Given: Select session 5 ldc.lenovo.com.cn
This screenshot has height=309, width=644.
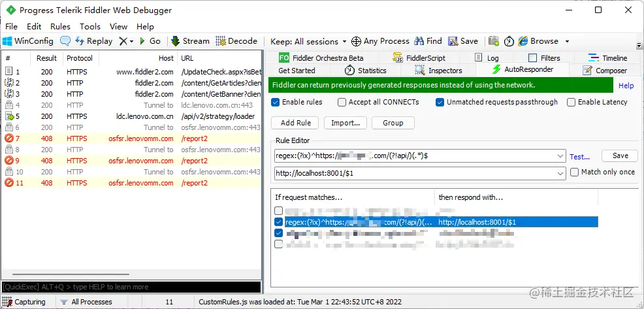Looking at the screenshot, I should click(x=131, y=116).
